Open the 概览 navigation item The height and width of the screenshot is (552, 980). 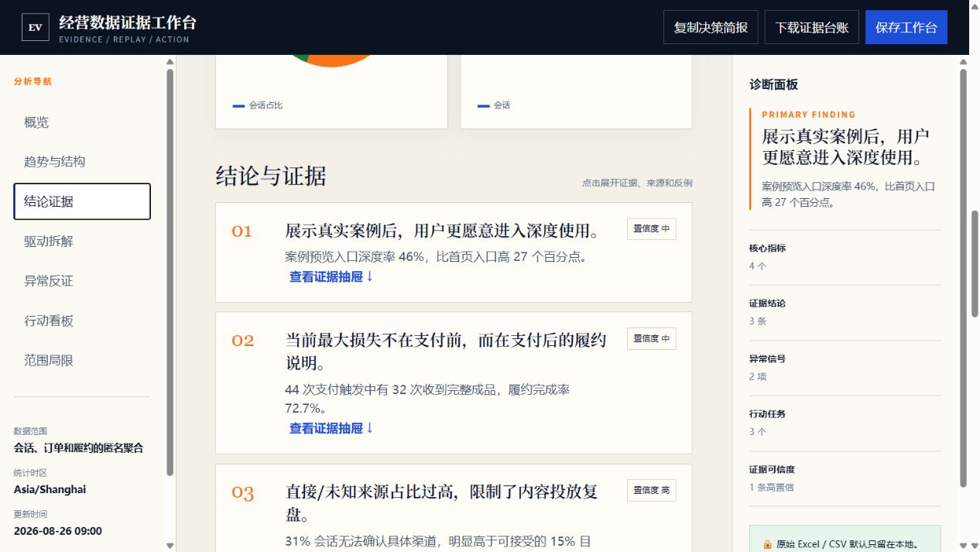tap(82, 122)
